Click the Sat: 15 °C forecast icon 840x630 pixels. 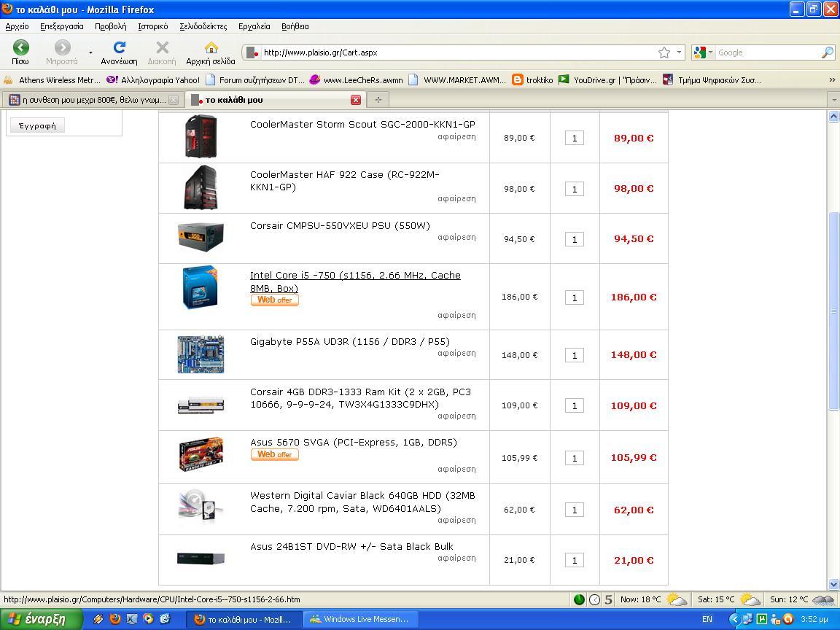click(x=750, y=599)
